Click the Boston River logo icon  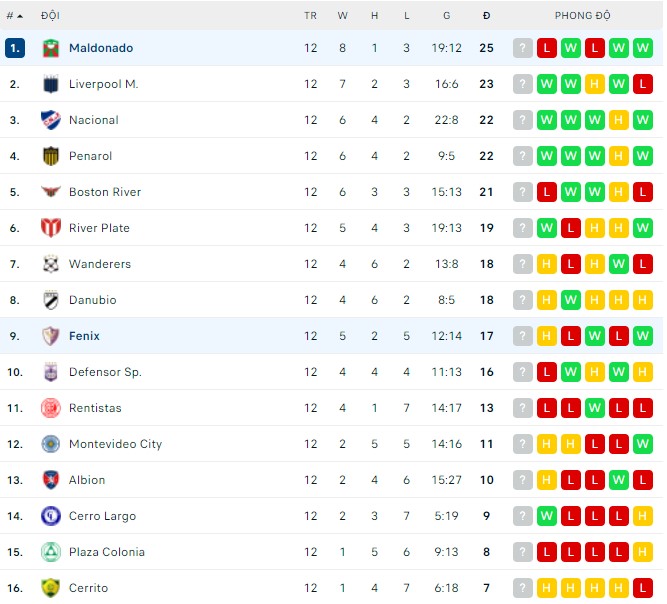click(51, 192)
